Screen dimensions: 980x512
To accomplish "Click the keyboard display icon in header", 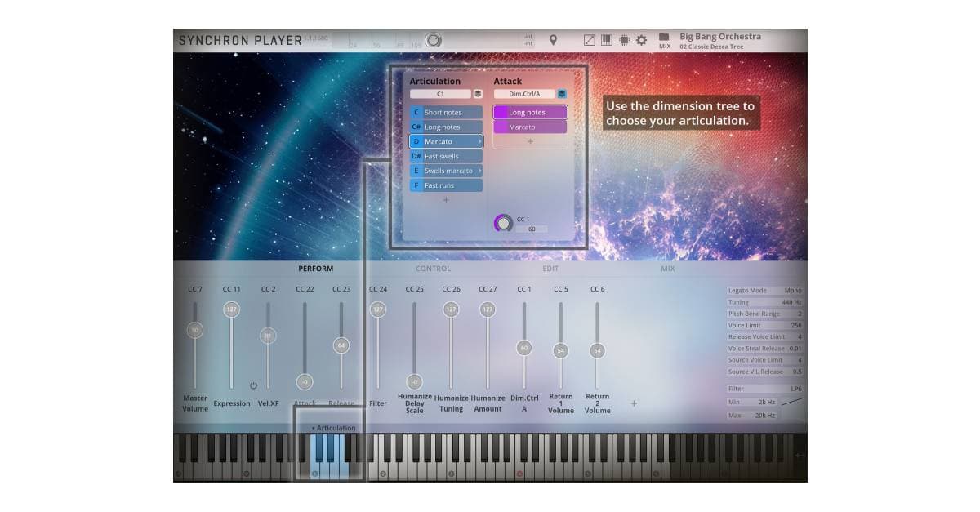I will (606, 40).
